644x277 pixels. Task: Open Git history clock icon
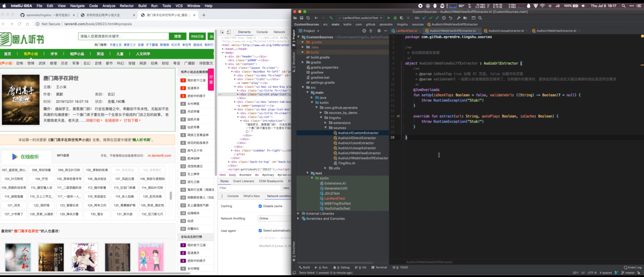coord(444,18)
